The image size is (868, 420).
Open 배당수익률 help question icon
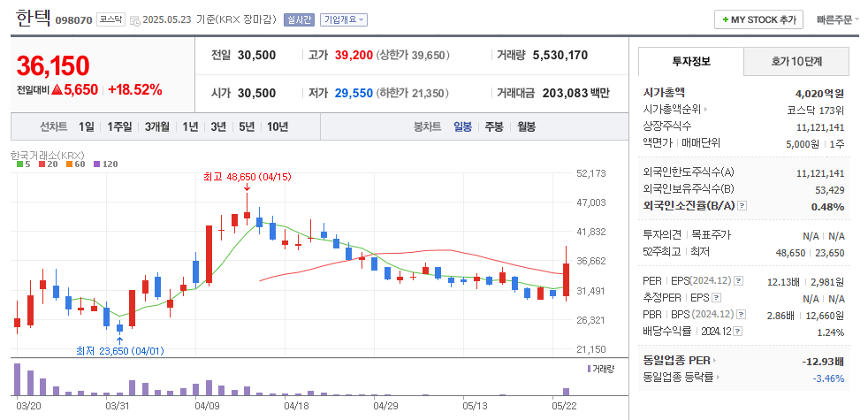click(738, 332)
